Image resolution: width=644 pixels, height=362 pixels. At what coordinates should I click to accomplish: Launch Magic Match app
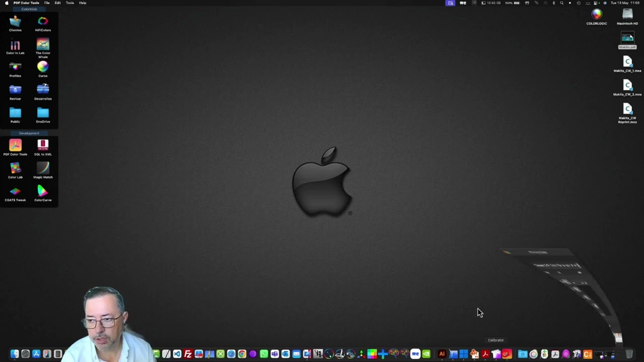click(43, 170)
